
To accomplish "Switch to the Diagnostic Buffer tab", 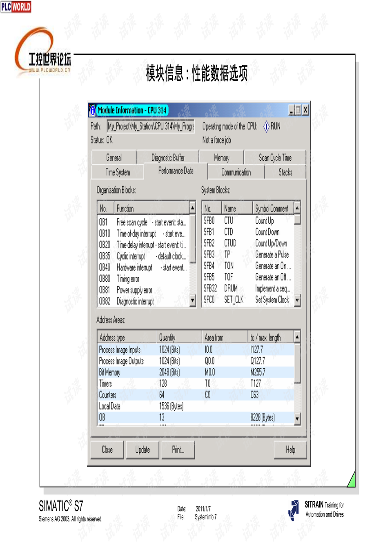I will click(x=168, y=158).
